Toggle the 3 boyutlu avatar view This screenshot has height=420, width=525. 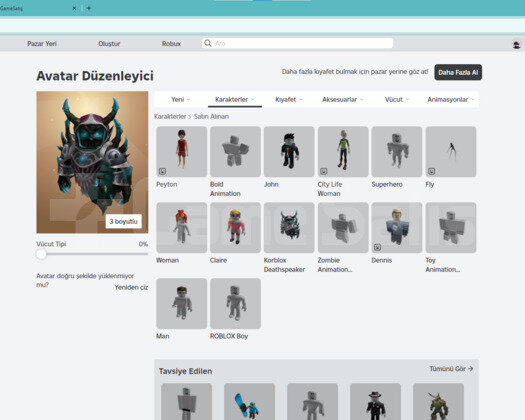(x=124, y=221)
